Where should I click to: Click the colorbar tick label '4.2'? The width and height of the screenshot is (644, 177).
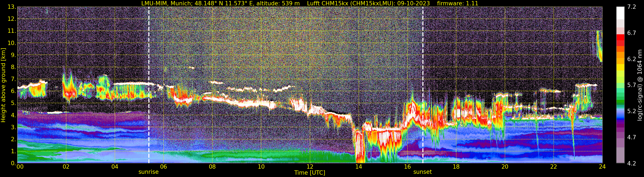(x=632, y=163)
